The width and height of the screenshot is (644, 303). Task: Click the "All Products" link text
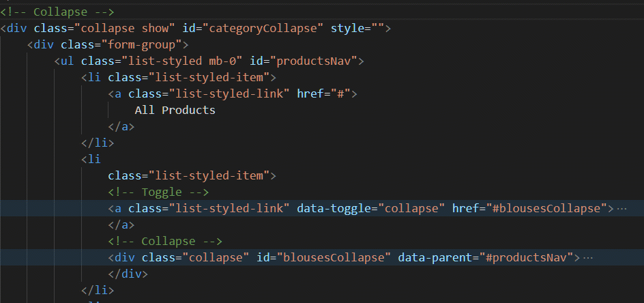pos(175,110)
